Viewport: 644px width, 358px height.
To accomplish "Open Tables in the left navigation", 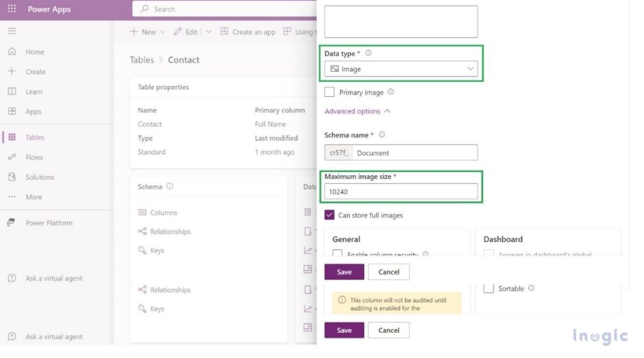I will 35,138.
